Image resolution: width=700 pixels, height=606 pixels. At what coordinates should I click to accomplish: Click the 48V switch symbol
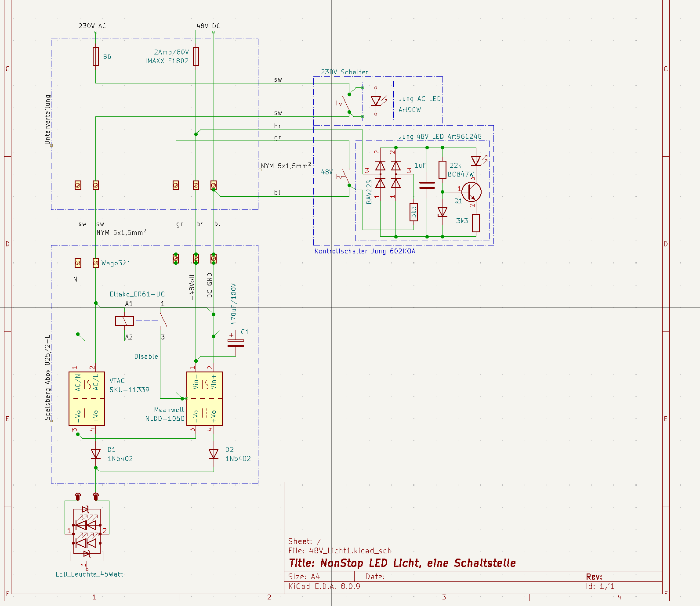[x=344, y=177]
